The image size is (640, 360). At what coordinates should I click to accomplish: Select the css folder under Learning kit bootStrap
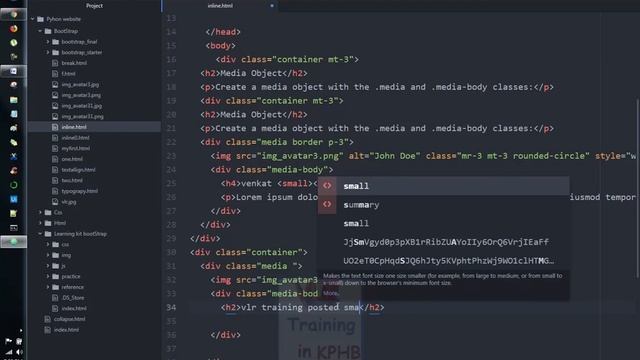(x=65, y=244)
